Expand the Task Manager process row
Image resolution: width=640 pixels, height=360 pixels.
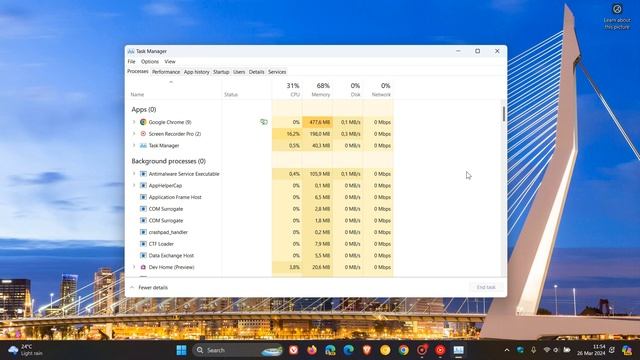coord(134,145)
